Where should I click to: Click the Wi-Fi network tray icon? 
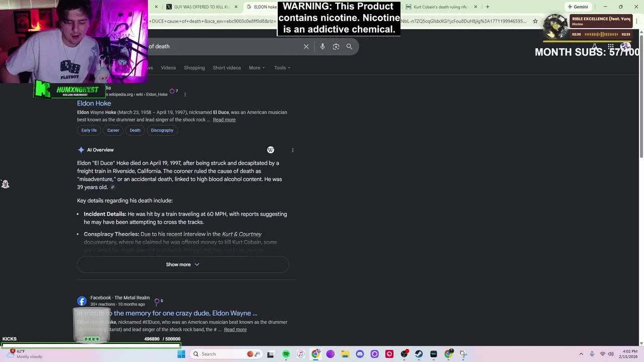tap(602, 354)
